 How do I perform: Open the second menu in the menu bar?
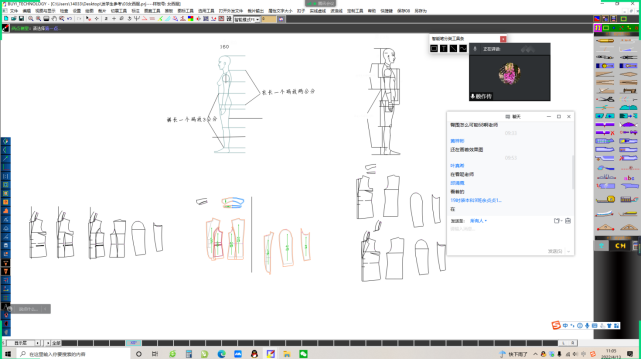coord(27,11)
